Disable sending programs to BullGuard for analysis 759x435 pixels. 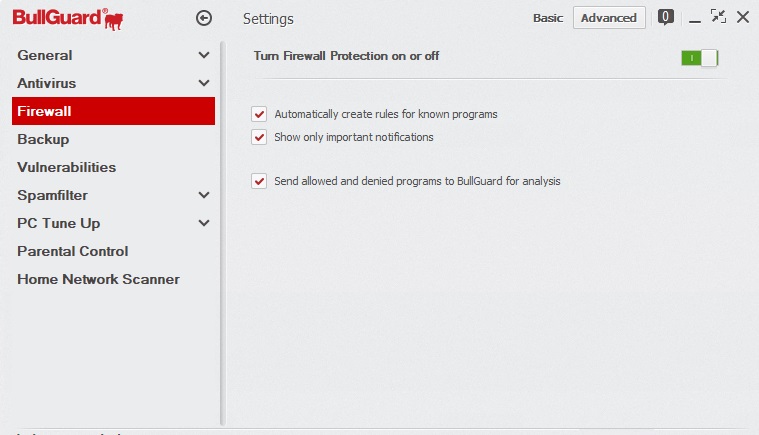[260, 181]
